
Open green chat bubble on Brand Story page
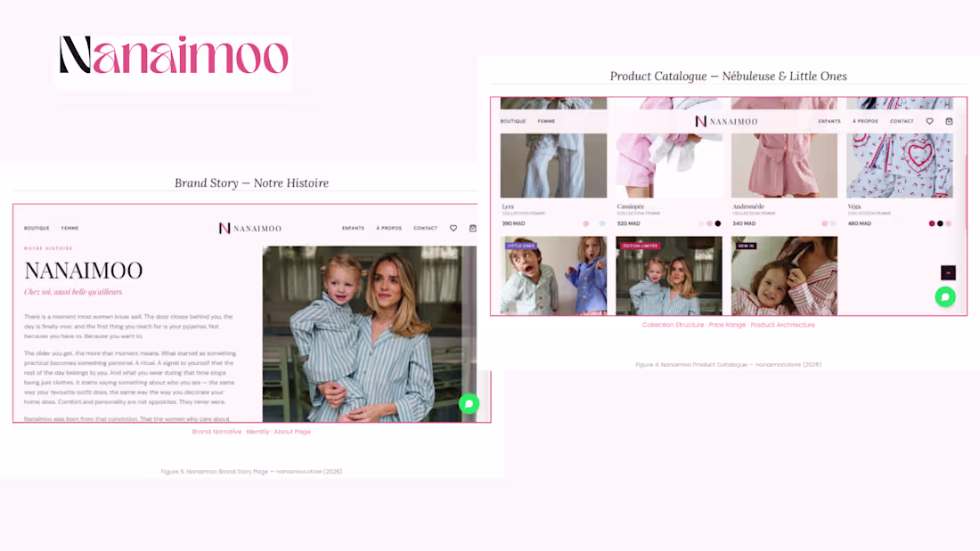[x=469, y=403]
